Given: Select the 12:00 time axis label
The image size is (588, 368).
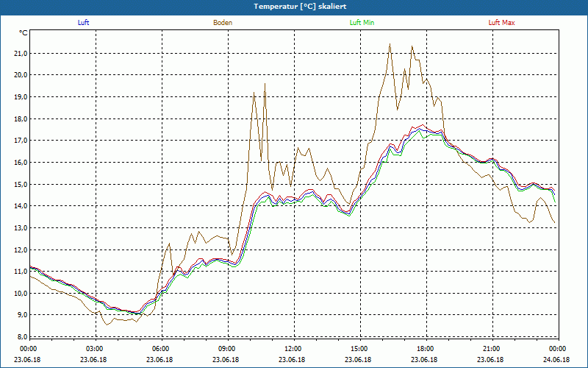Looking at the screenshot, I should click(x=293, y=349).
